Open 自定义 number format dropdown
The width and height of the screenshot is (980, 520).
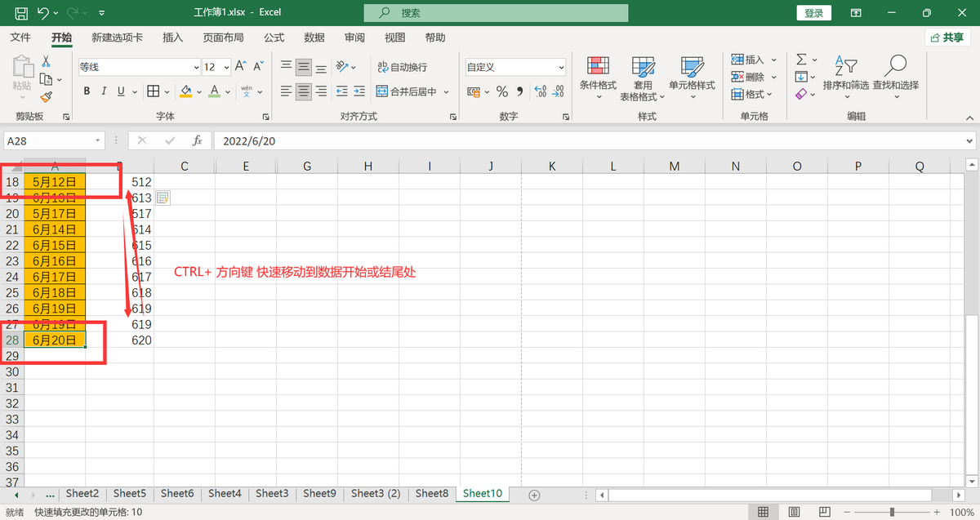tap(562, 67)
